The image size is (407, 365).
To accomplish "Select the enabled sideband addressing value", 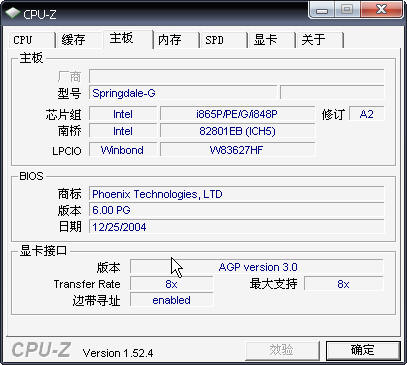I will pos(171,300).
